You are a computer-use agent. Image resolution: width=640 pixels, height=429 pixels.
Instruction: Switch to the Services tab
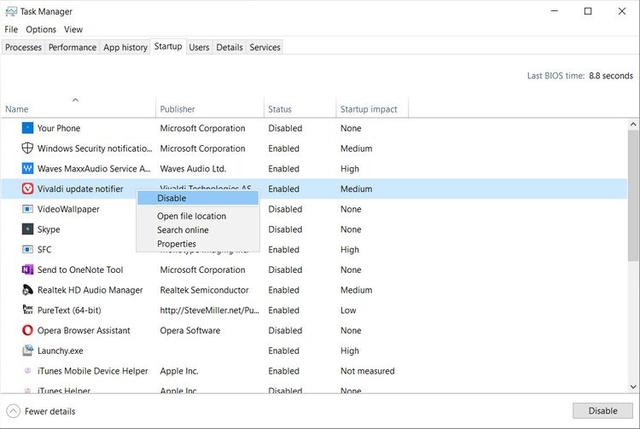(265, 47)
